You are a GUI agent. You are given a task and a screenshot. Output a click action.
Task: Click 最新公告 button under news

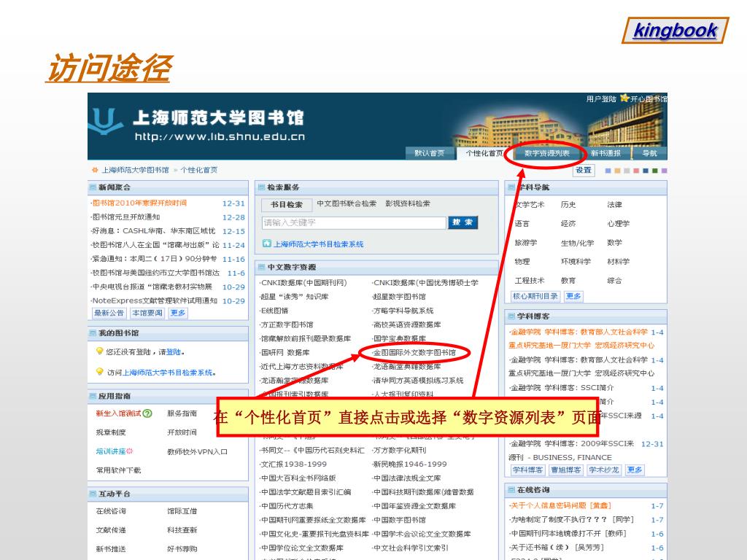[109, 313]
